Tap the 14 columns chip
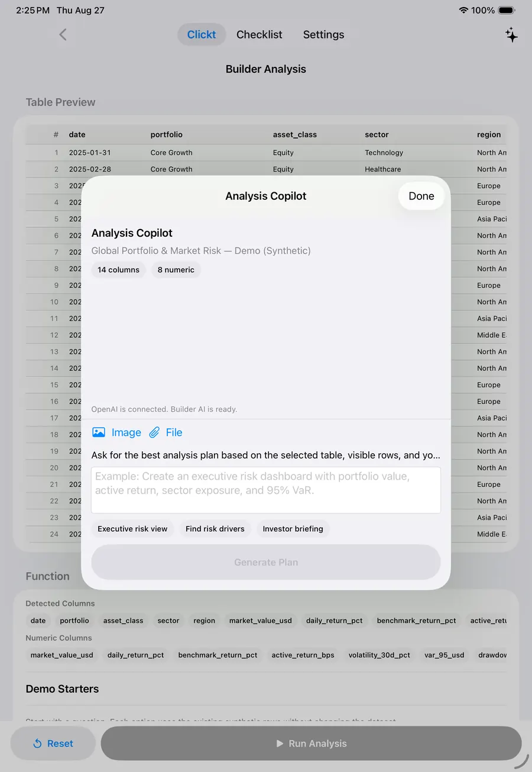 click(x=119, y=270)
